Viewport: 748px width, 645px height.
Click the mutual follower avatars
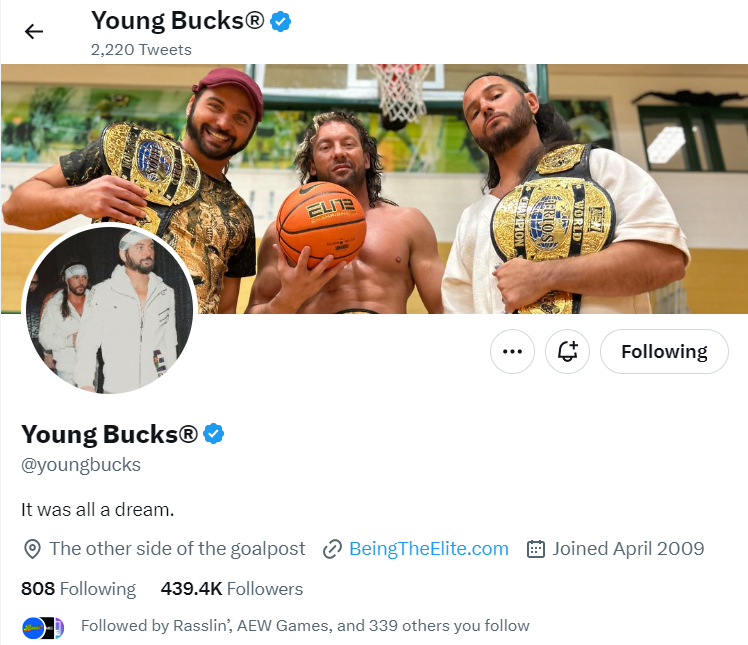point(43,627)
